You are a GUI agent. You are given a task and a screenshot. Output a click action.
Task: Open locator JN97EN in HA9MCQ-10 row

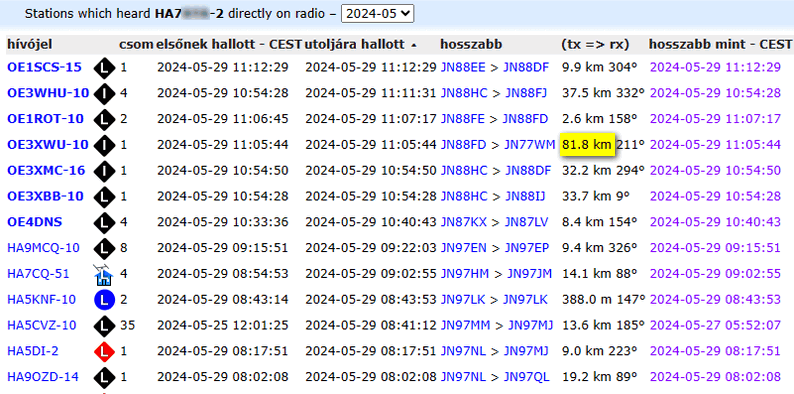click(x=463, y=248)
